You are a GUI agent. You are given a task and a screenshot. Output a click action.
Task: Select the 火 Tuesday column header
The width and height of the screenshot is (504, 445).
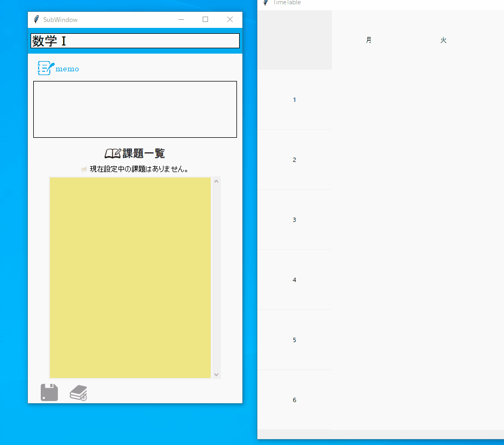point(443,40)
